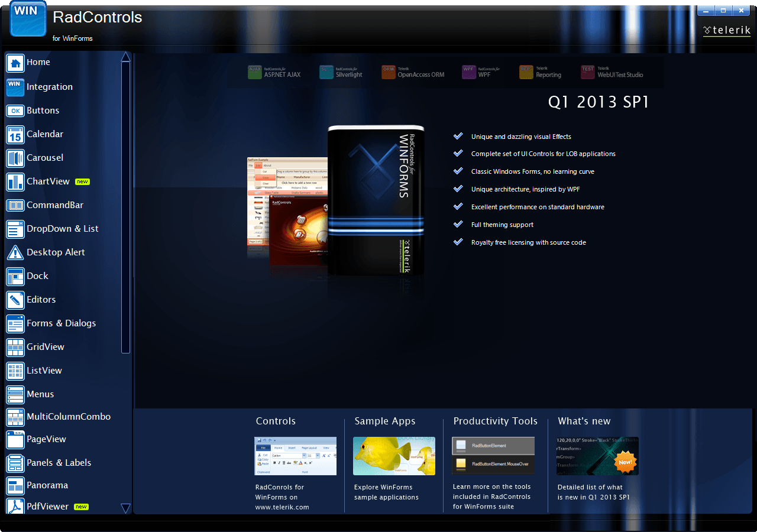Click the telerik logo link

(x=727, y=30)
